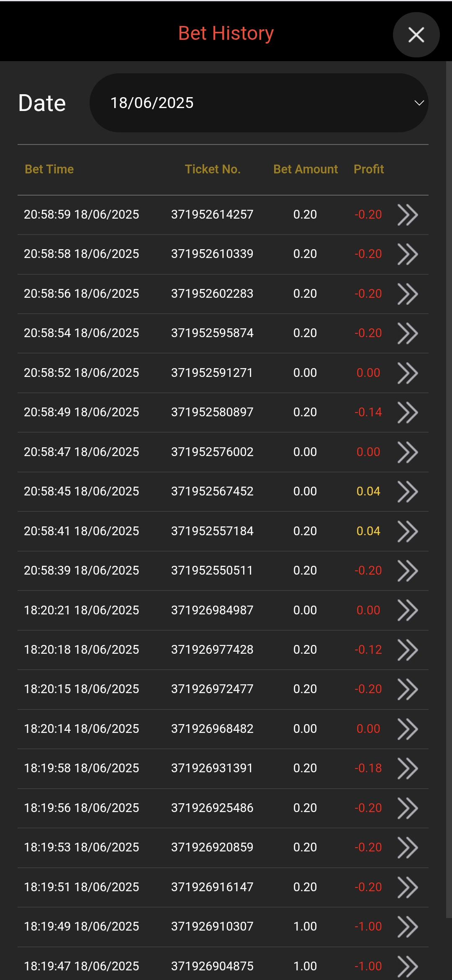Open details arrow for ticket 371926984987
This screenshot has height=980, width=452.
tap(408, 610)
